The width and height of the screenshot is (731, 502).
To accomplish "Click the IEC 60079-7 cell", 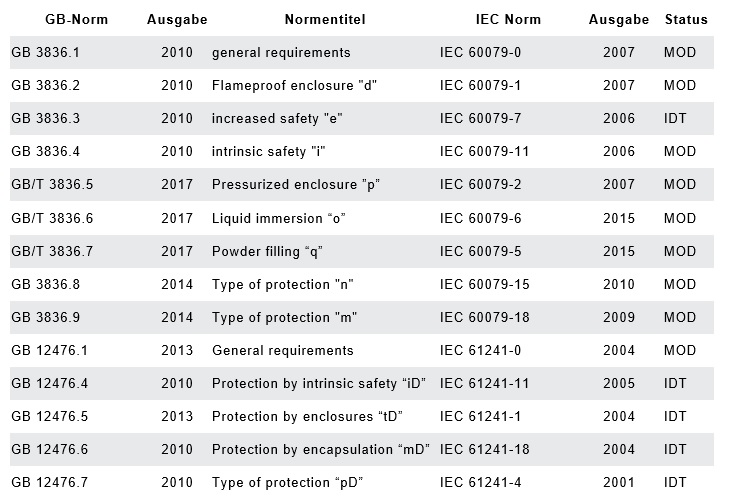I will tap(480, 118).
